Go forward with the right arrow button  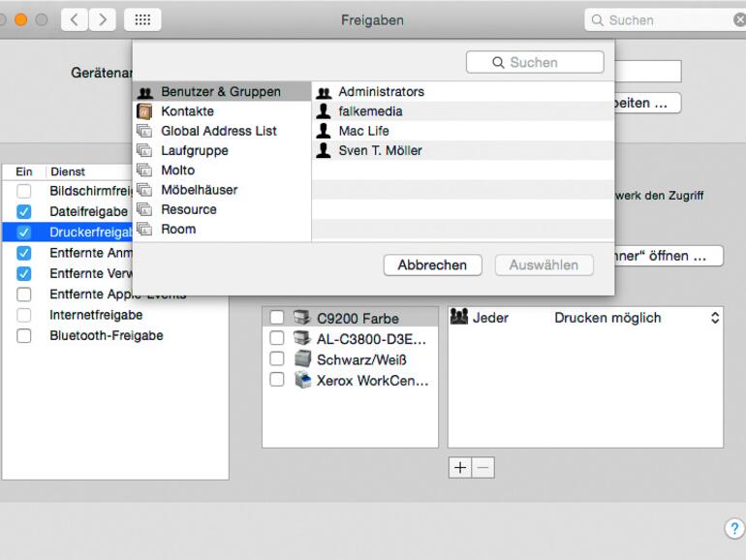(103, 20)
